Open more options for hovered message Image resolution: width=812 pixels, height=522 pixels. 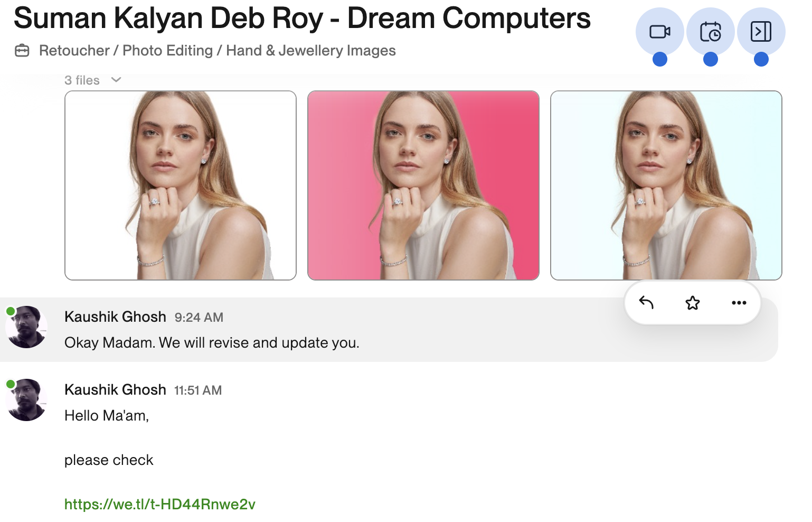pyautogui.click(x=739, y=303)
